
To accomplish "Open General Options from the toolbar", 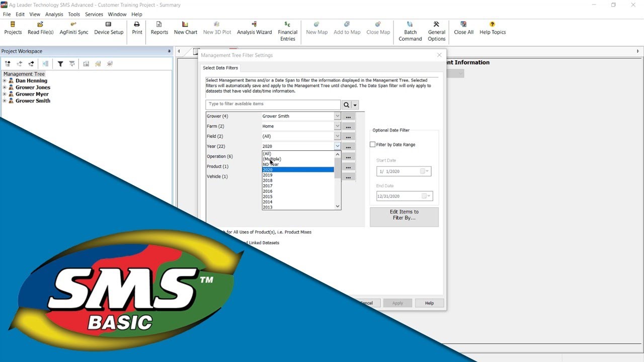I will tap(436, 31).
